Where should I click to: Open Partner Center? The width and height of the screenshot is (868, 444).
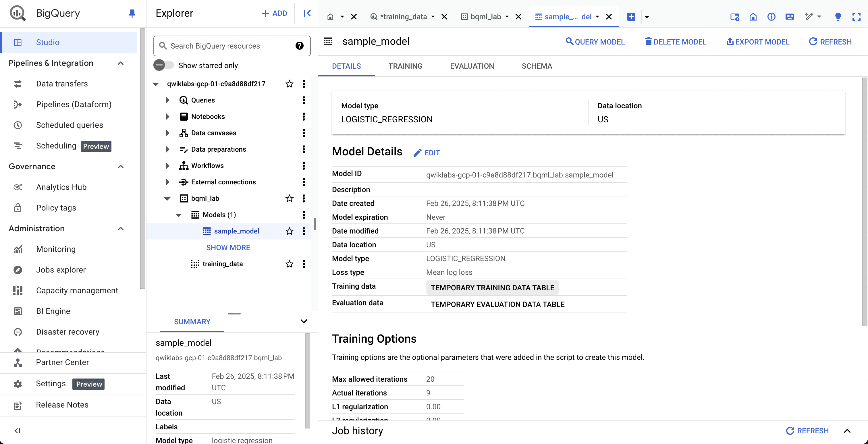pos(62,362)
